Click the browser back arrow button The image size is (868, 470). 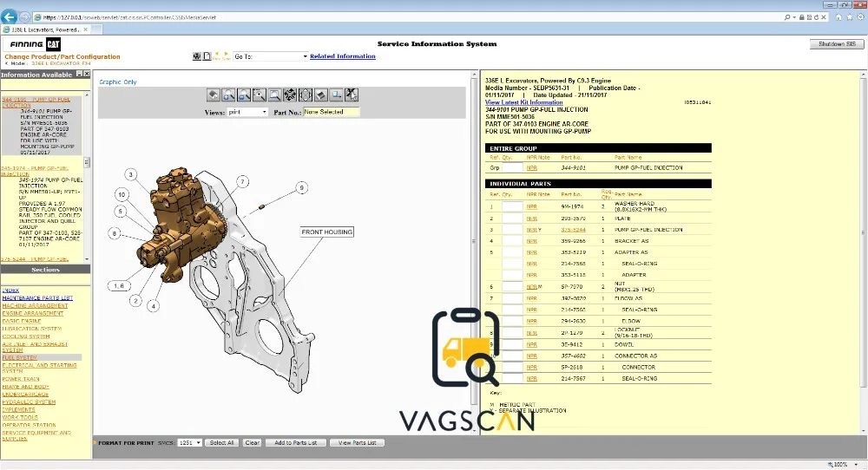tap(9, 17)
